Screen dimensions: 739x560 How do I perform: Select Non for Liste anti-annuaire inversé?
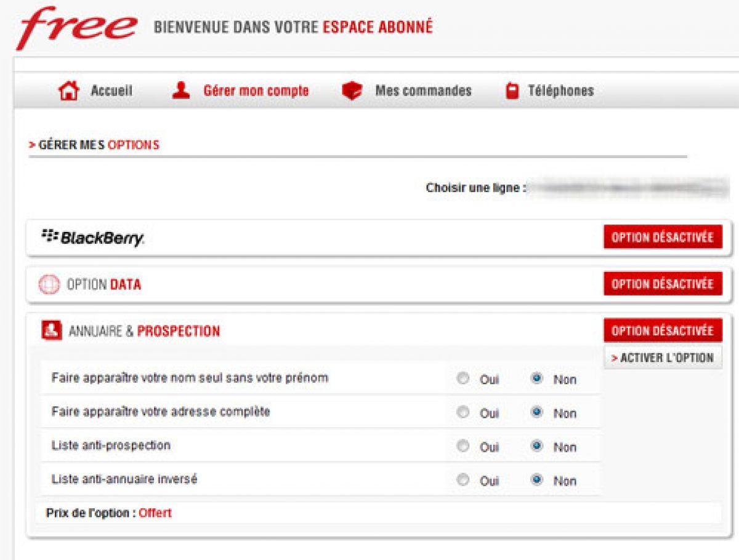[x=537, y=480]
